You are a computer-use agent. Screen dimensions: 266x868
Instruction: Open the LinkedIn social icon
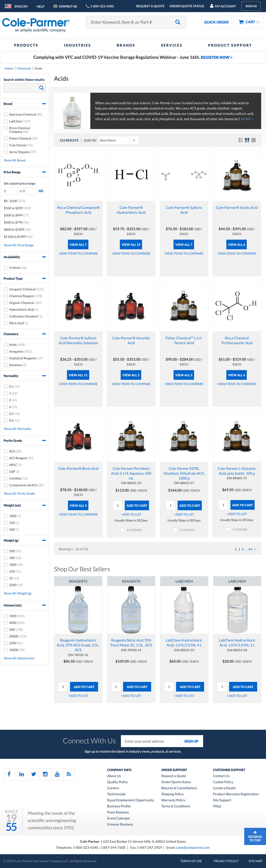[x=22, y=774]
